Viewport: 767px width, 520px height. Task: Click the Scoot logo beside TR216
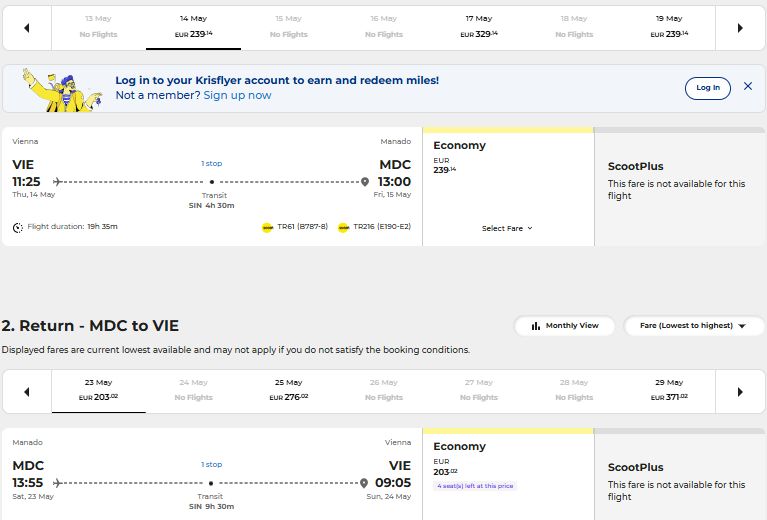(343, 227)
